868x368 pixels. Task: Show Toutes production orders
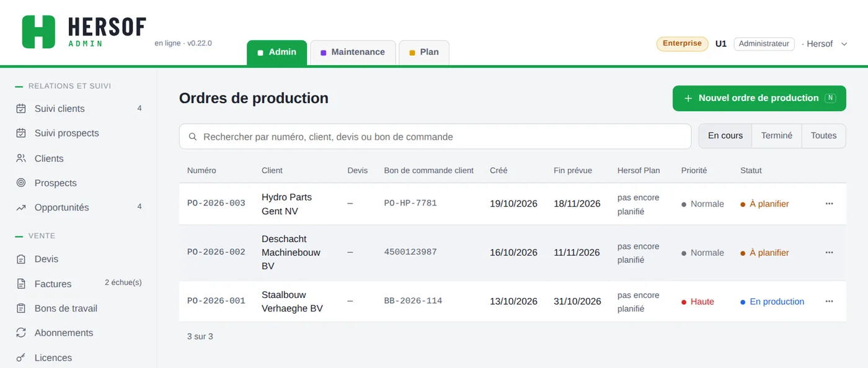click(x=823, y=136)
